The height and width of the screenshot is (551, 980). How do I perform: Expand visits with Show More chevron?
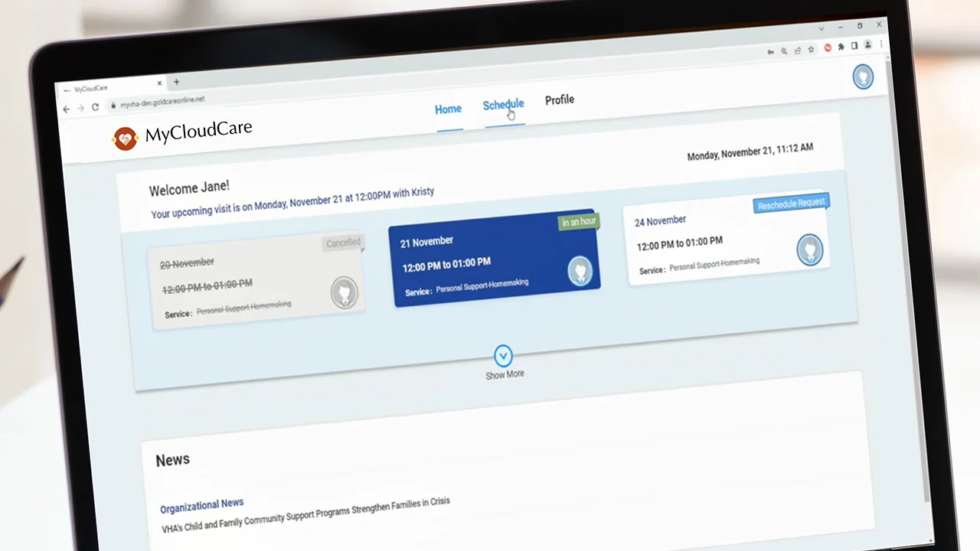coord(503,356)
